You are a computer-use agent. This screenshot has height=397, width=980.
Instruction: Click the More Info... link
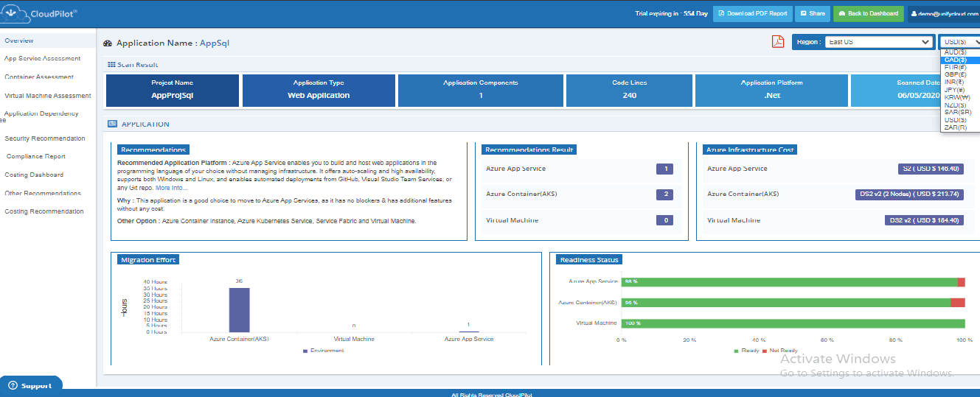coord(171,188)
